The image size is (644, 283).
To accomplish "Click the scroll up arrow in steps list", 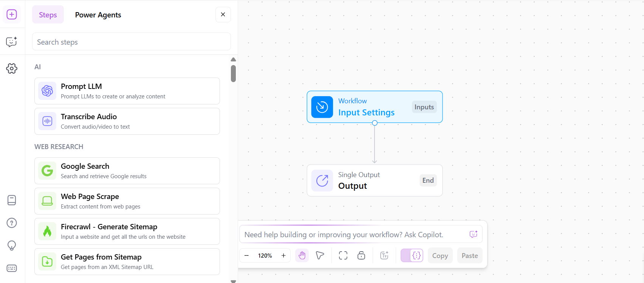I will click(234, 59).
